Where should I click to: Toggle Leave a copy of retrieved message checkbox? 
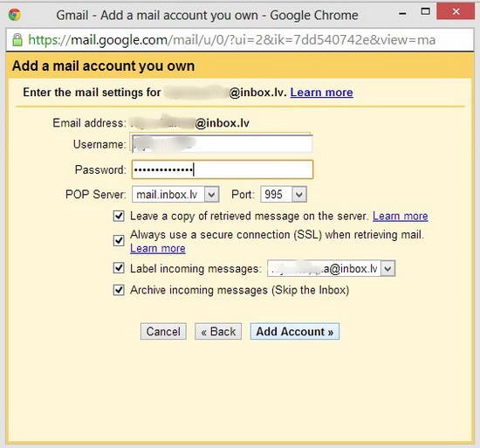click(119, 216)
